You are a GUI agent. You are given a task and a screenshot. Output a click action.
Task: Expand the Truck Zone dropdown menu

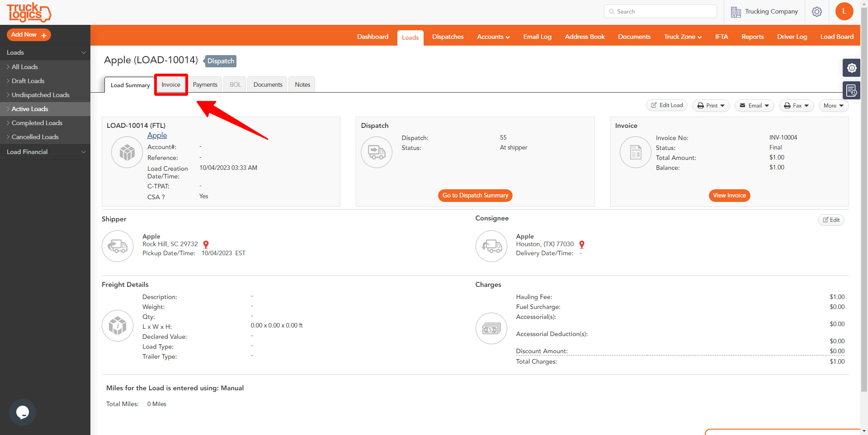(682, 37)
